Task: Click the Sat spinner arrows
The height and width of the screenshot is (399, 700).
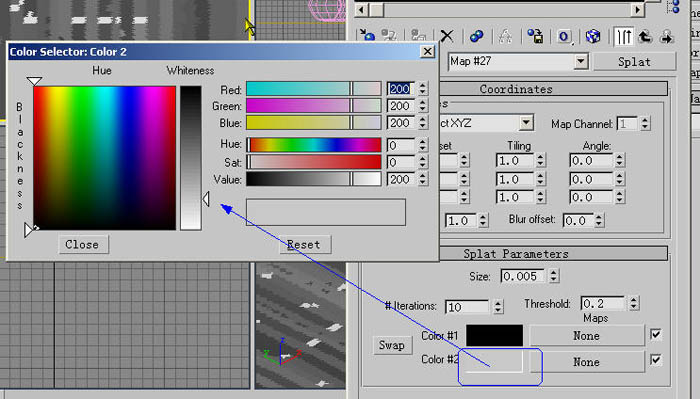Action: (x=423, y=162)
